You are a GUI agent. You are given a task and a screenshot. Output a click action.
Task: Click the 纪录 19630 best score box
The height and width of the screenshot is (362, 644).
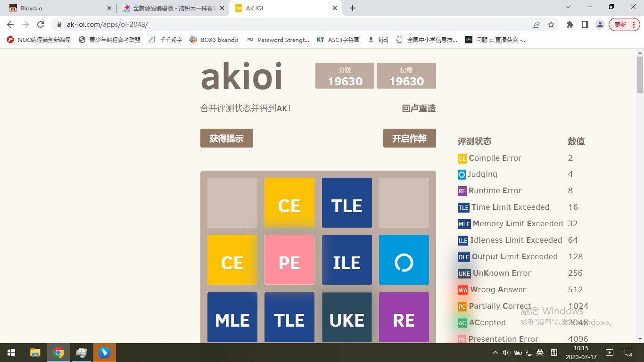[406, 76]
